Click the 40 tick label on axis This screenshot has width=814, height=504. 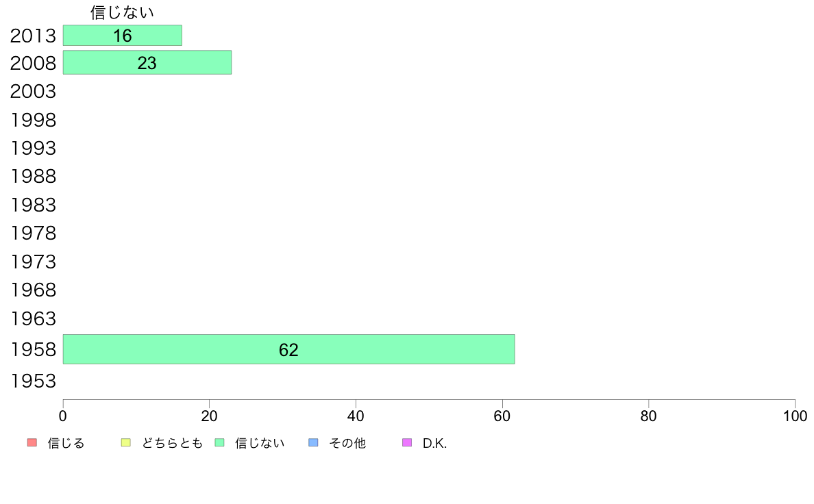(x=356, y=416)
